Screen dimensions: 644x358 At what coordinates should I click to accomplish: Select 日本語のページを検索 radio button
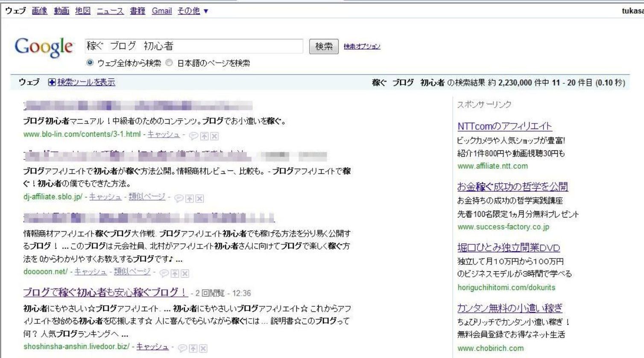point(169,63)
